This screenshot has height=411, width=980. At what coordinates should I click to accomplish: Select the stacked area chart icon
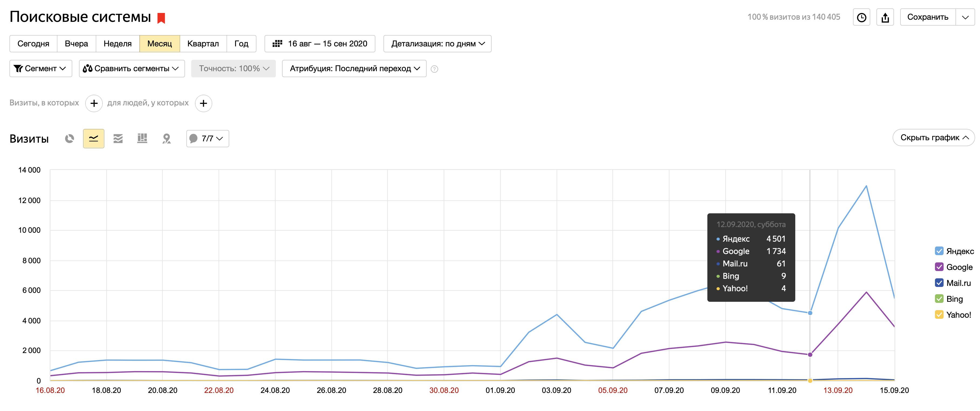(x=118, y=139)
